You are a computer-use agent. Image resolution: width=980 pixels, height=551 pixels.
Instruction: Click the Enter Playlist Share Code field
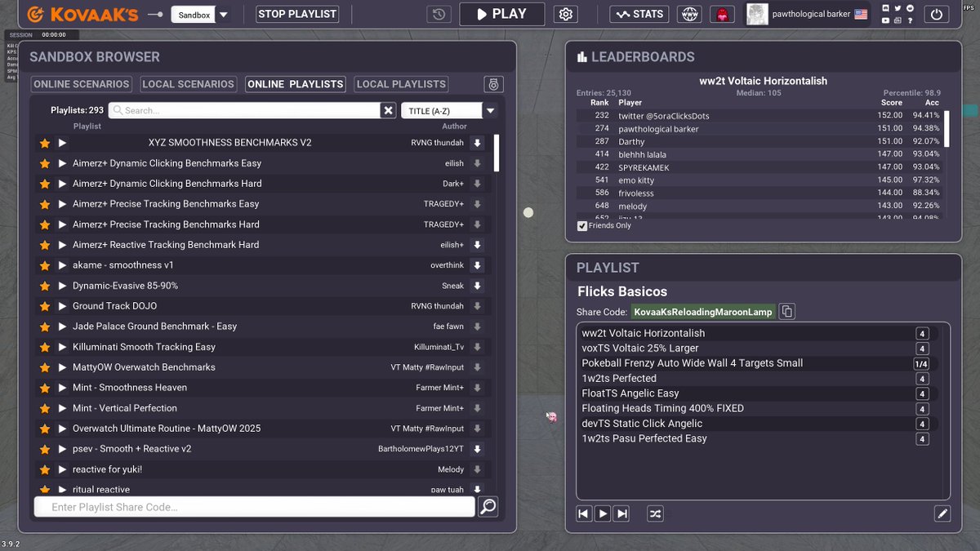254,507
